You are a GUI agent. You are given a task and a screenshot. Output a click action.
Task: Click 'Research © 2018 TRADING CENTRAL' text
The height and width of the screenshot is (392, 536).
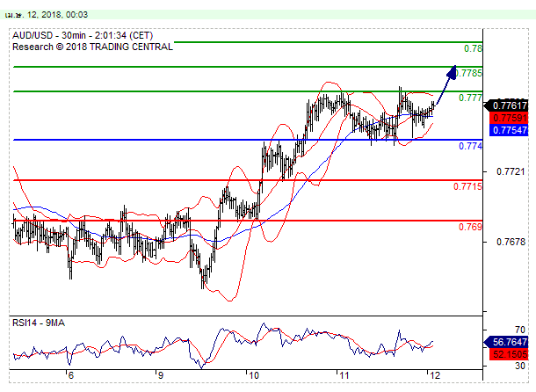pos(92,47)
